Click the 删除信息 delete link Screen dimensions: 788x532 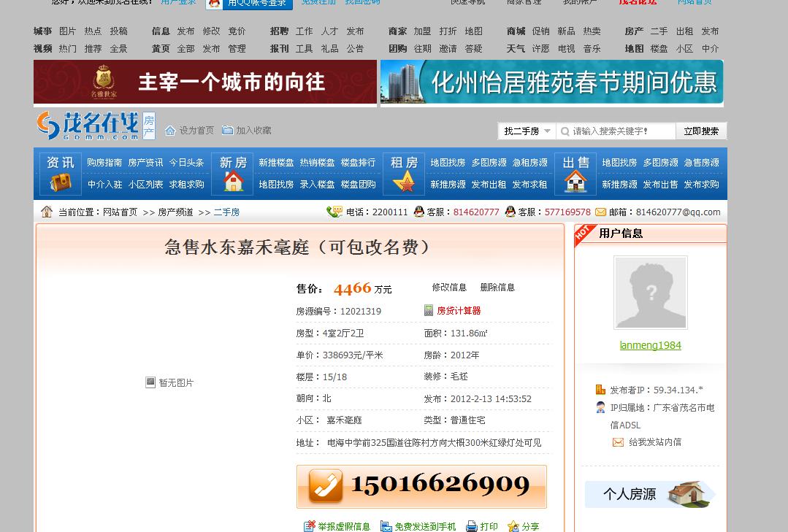497,288
